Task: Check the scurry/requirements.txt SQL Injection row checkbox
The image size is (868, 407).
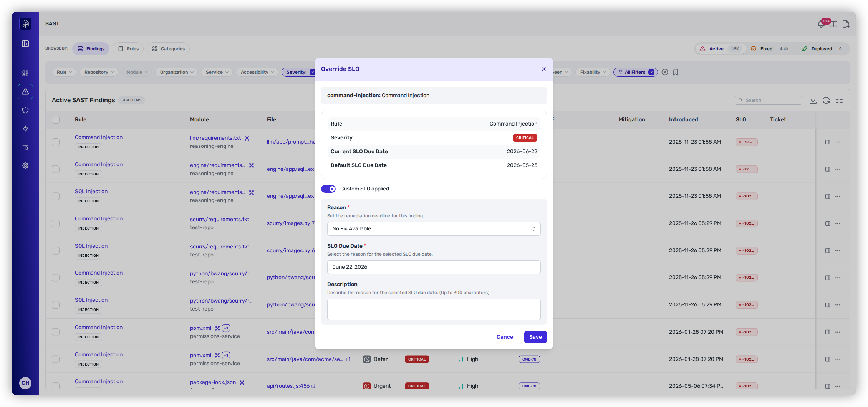Action: point(56,251)
